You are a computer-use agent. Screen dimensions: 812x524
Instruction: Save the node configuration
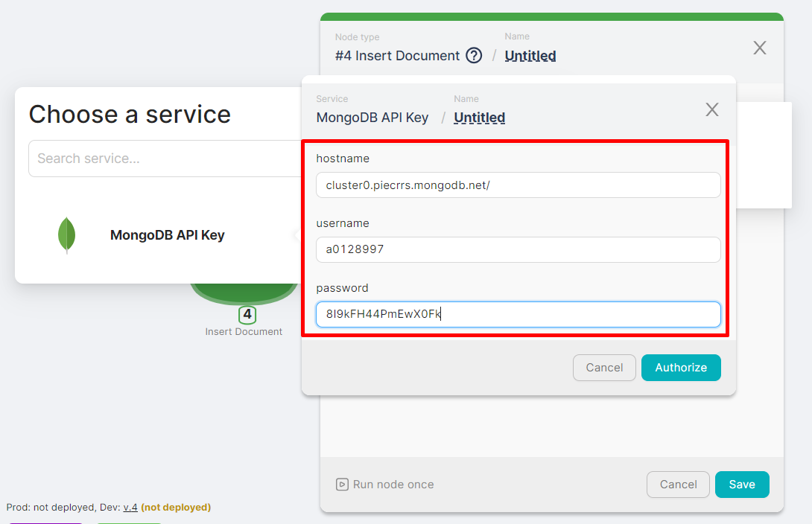pyautogui.click(x=741, y=485)
